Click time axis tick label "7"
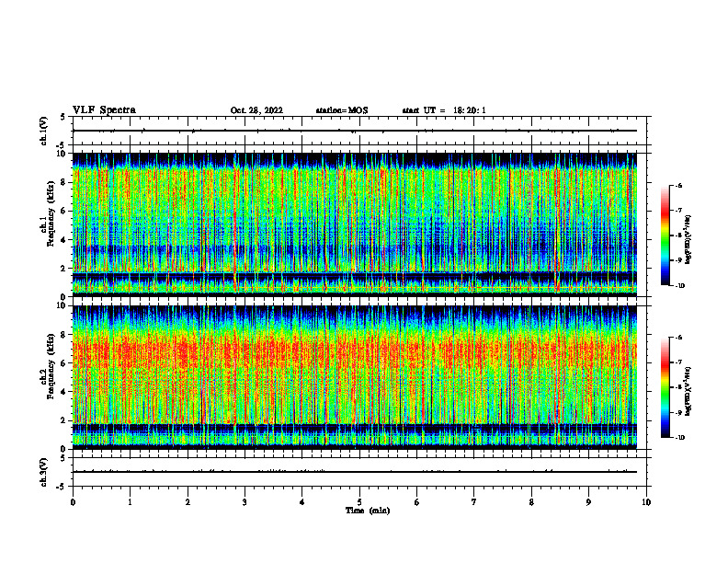Screen dimensions: 728x563 pyautogui.click(x=474, y=502)
